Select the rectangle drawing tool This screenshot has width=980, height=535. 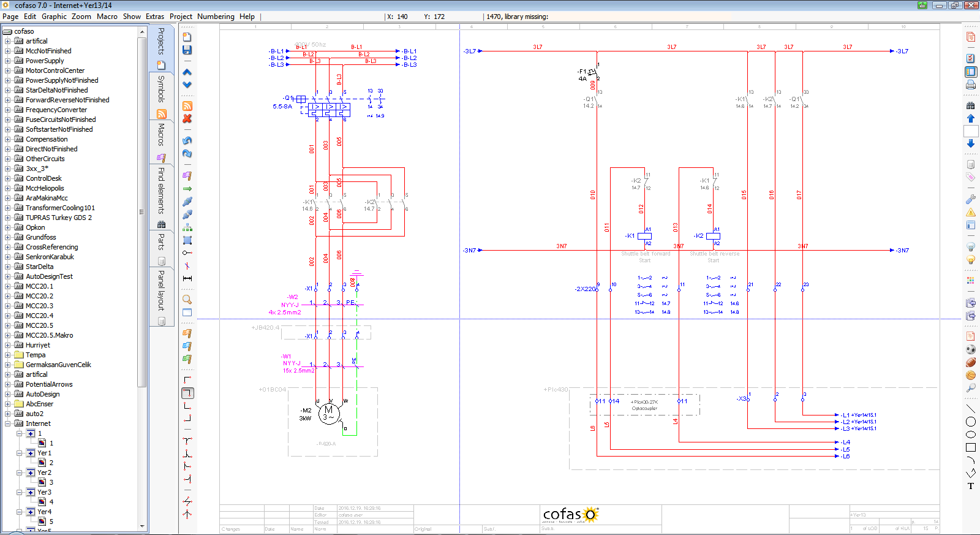[971, 448]
